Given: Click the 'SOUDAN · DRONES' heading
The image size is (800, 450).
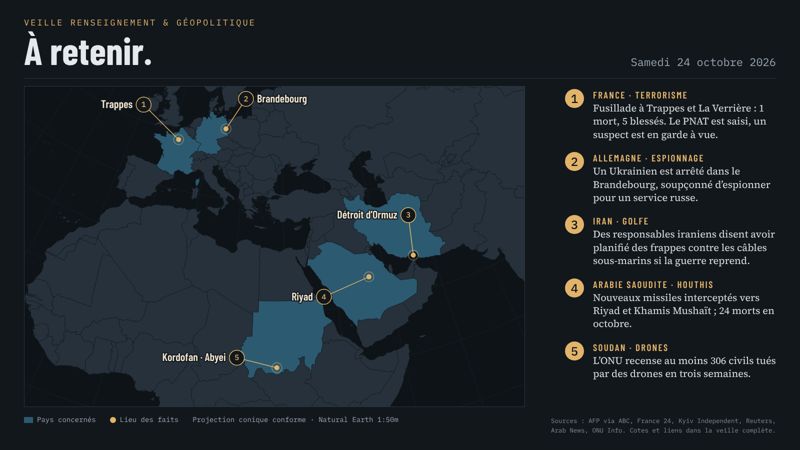Looking at the screenshot, I should (630, 348).
